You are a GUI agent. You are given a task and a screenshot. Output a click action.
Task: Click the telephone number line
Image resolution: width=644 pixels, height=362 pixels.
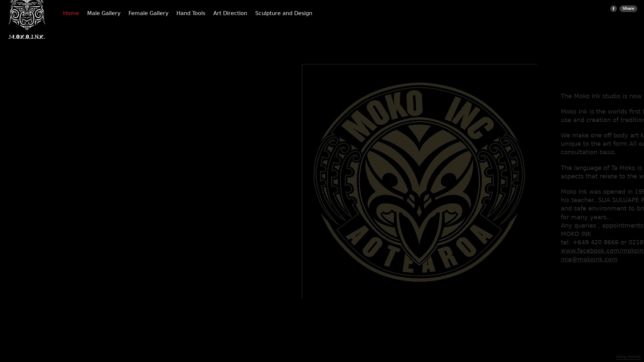pyautogui.click(x=602, y=242)
